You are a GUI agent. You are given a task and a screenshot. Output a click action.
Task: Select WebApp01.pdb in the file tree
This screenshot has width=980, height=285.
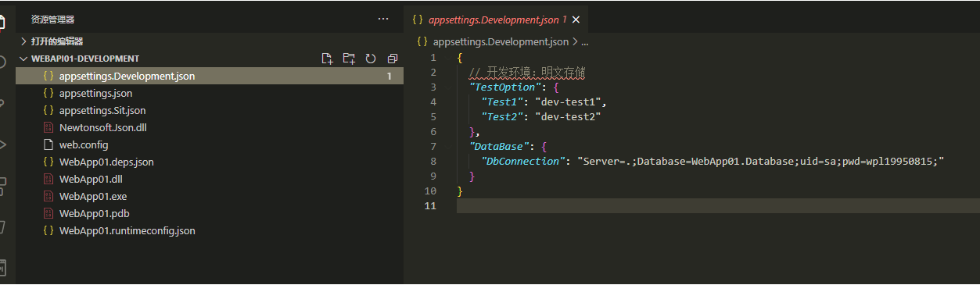[x=210, y=214]
